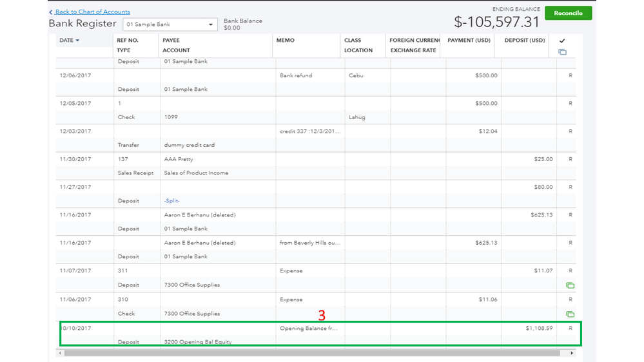Image resolution: width=644 pixels, height=362 pixels.
Task: Click the AAA Pretty payee cell
Action: (x=179, y=159)
